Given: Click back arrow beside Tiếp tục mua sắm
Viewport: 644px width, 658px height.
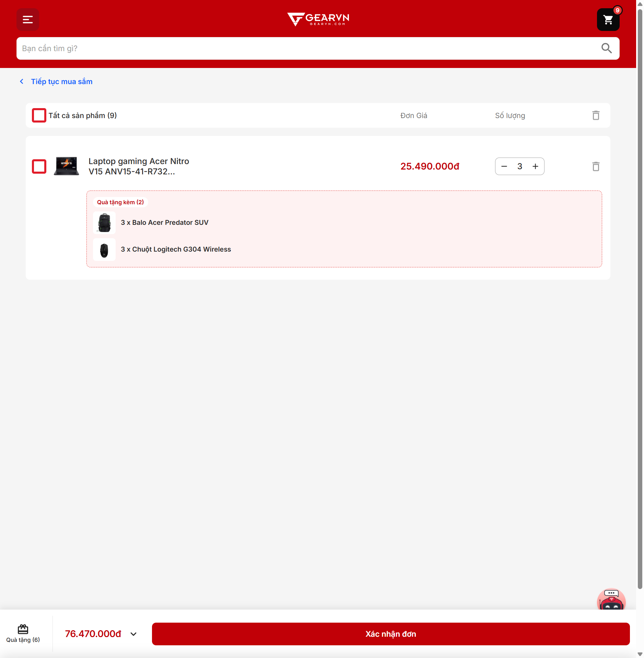Looking at the screenshot, I should [22, 81].
